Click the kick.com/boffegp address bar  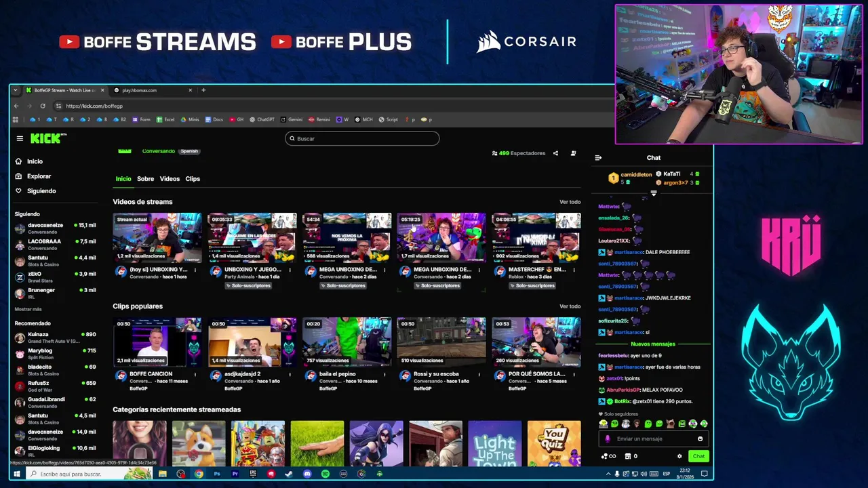click(94, 106)
